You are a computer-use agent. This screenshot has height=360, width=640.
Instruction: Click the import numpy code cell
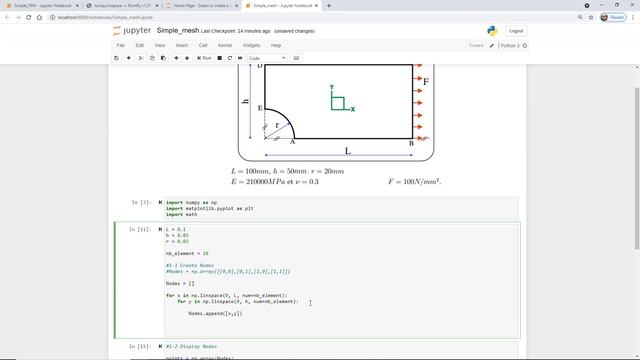click(x=341, y=208)
